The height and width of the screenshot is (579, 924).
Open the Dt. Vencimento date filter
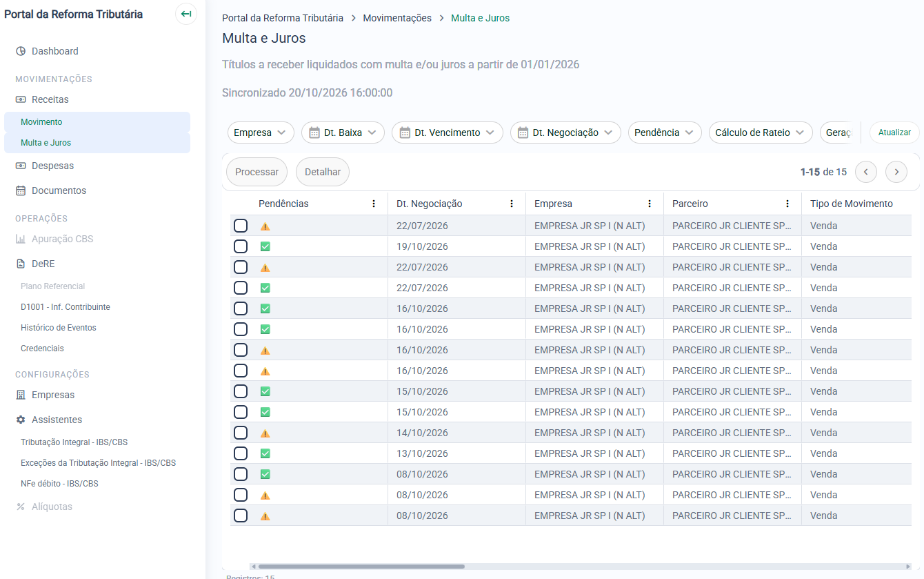click(447, 133)
